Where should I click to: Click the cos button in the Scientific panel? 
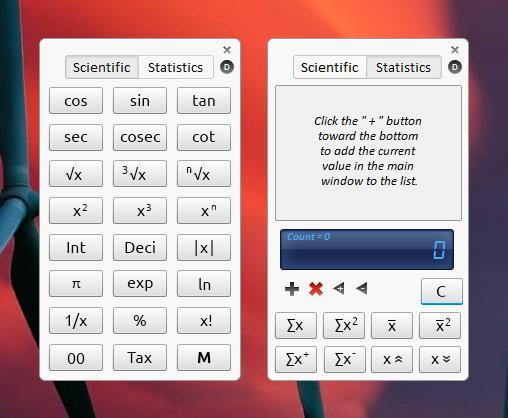coord(76,100)
